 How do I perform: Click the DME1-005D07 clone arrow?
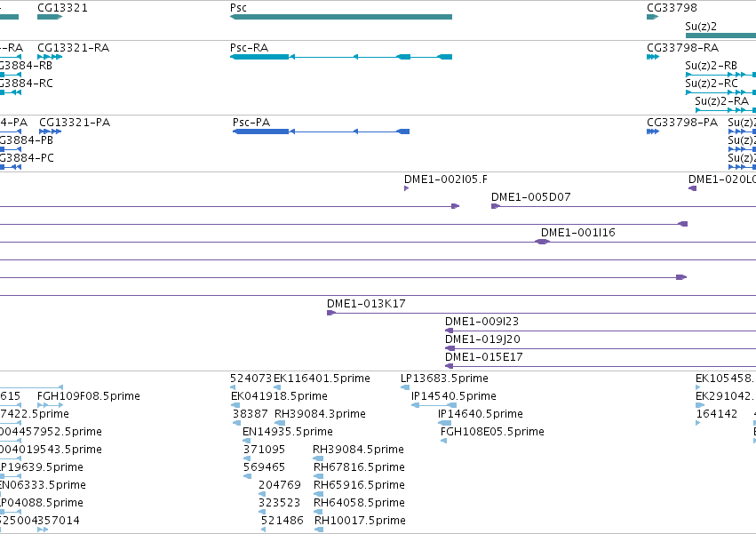496,206
